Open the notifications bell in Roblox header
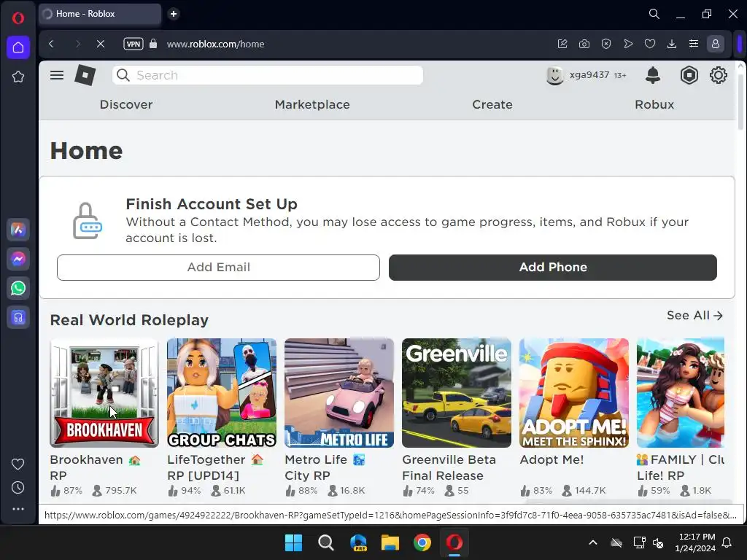Screen dimensions: 747x560 pos(653,75)
